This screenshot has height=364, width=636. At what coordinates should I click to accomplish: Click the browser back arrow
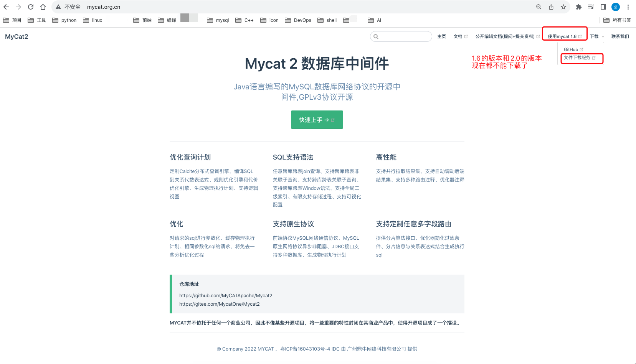pos(6,7)
